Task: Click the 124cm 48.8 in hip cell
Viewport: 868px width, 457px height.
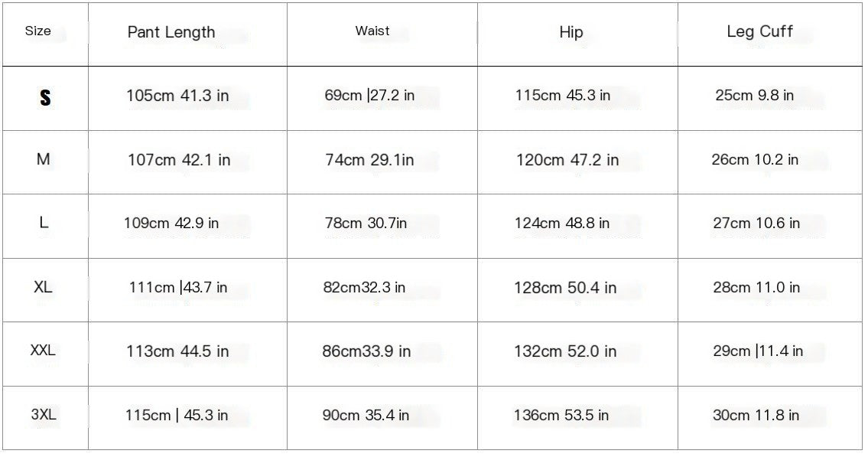Action: pos(562,224)
